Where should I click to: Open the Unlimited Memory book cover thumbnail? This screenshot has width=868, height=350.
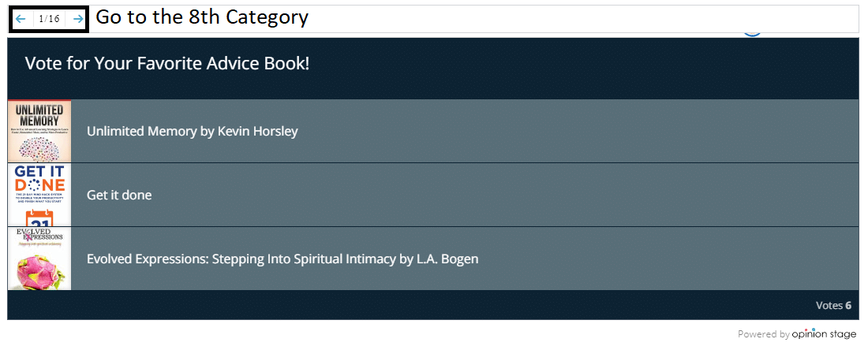point(39,131)
